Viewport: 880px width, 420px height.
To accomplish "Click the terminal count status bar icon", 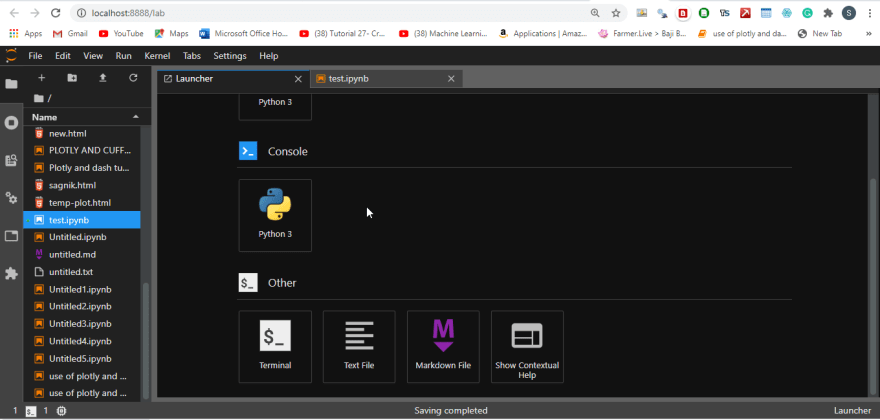I will pyautogui.click(x=31, y=411).
